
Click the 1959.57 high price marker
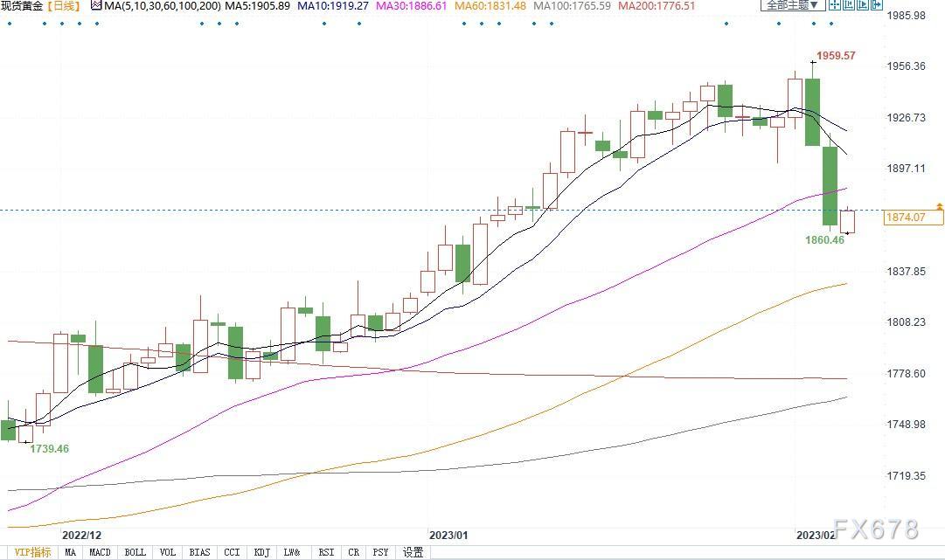coord(834,56)
